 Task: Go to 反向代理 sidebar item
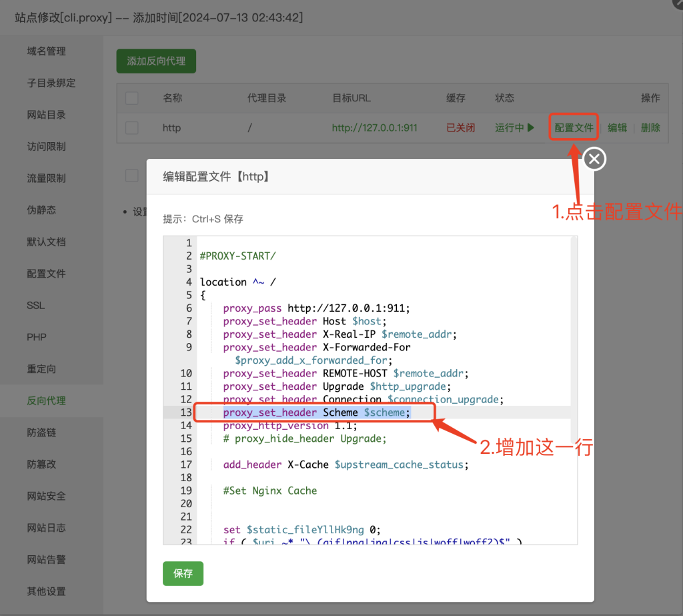47,400
